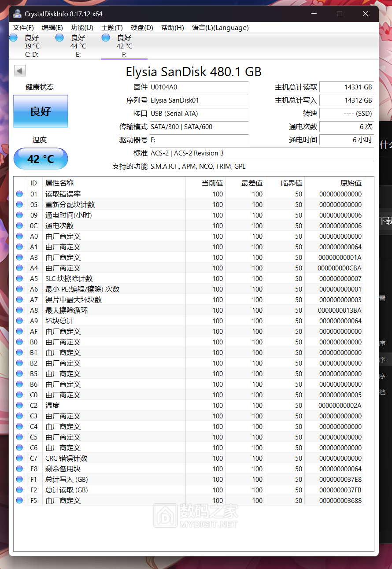Image resolution: width=392 pixels, height=569 pixels.
Task: Click the status orb for 剩余备用块
Action: coord(19,469)
